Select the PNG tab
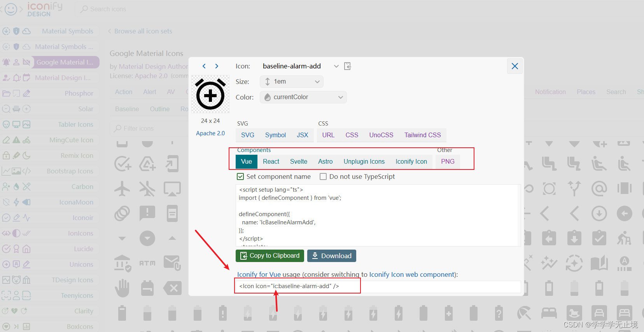This screenshot has height=332, width=644. pyautogui.click(x=448, y=161)
